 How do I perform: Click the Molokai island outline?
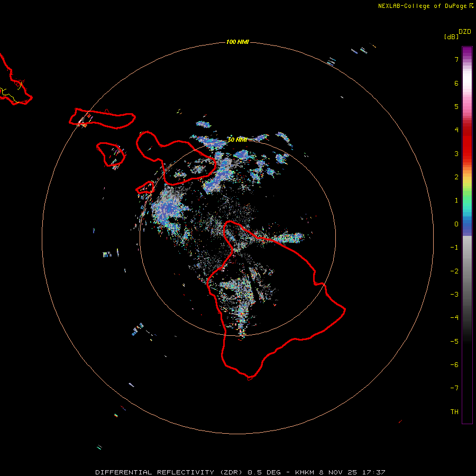[102, 118]
